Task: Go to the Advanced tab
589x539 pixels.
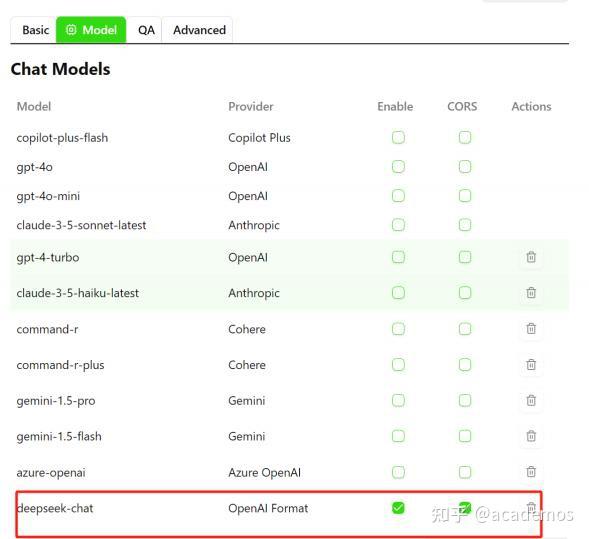Action: point(199,30)
